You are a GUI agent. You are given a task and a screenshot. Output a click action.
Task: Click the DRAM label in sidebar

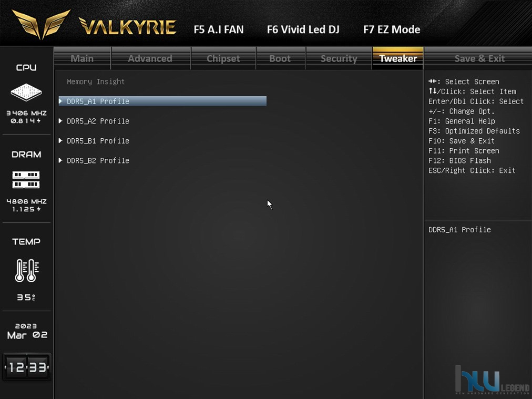26,155
